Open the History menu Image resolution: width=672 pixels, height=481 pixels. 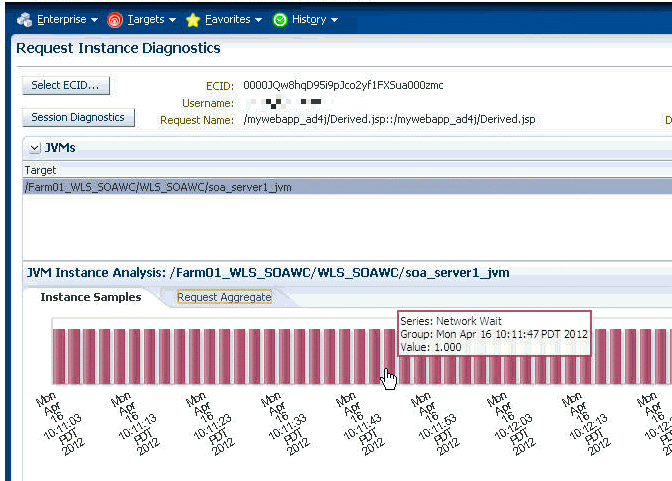coord(309,20)
